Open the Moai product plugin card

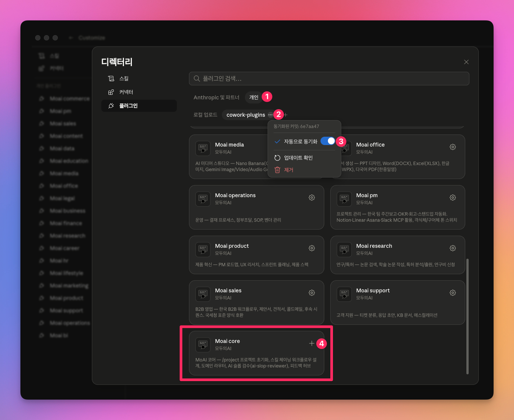tap(256, 255)
